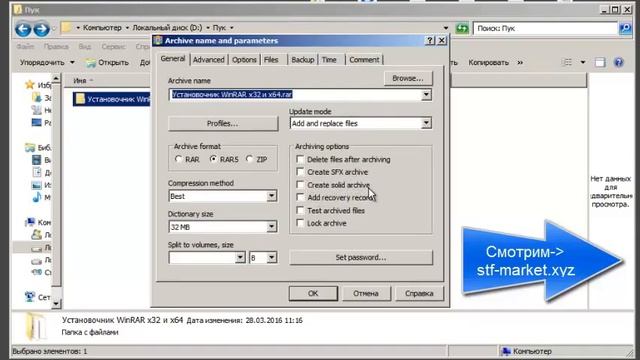The image size is (640, 360).
Task: Click the Explorer search field Поиск: Пук
Action: (x=545, y=29)
